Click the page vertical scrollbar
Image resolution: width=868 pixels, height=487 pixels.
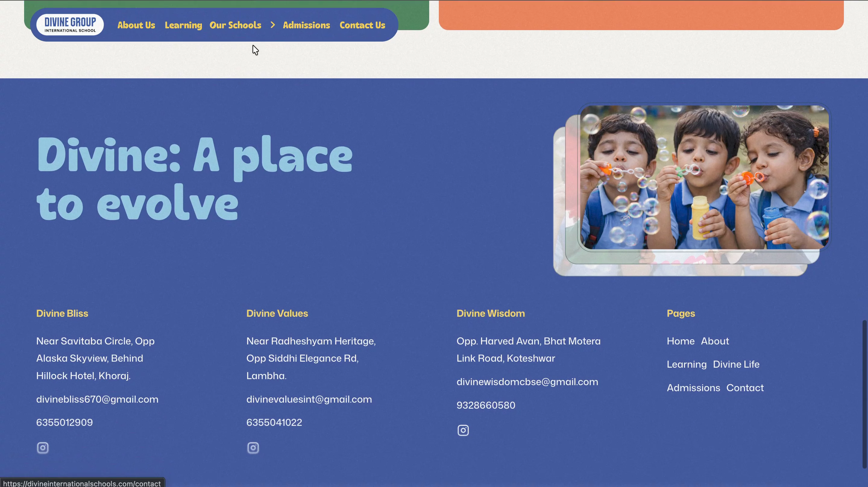point(865,394)
